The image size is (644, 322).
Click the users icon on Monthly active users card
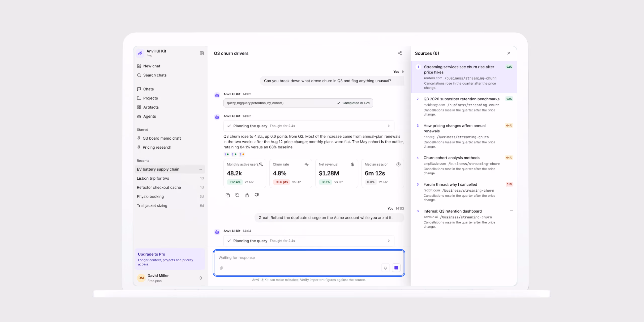[261, 165]
